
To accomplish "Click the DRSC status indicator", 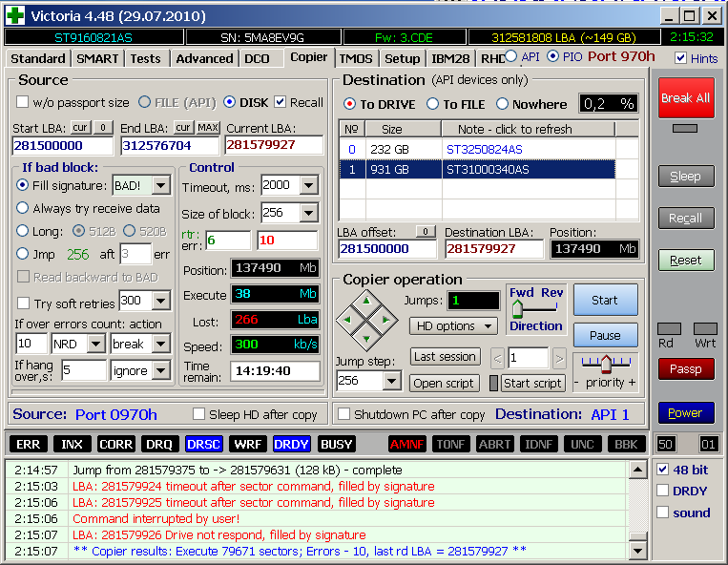I will 203,445.
